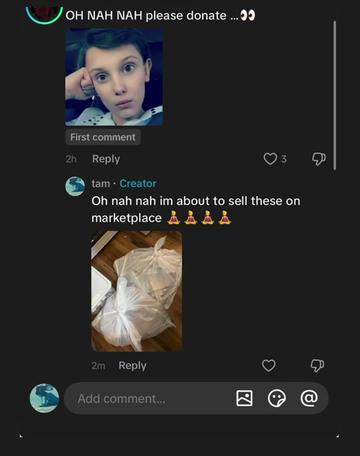Click the First comment badge
Viewport: 360px width, 456px height.
tap(103, 137)
